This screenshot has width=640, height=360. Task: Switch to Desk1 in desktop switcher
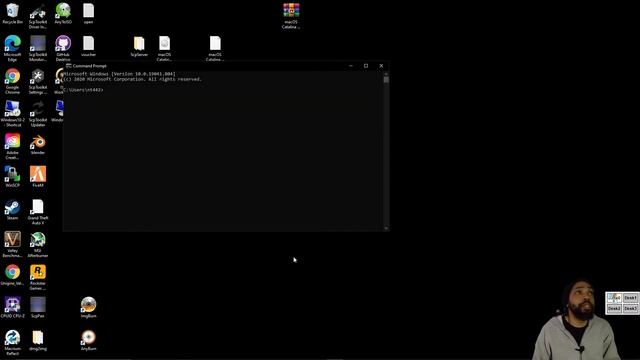coord(630,298)
